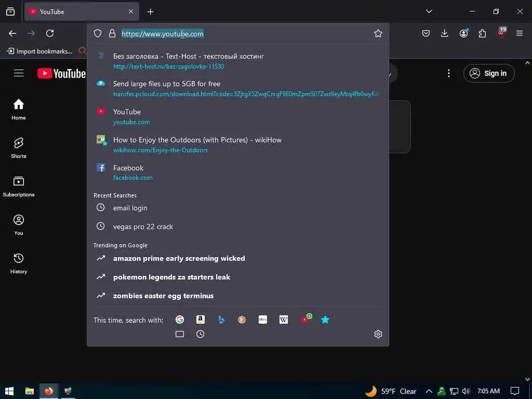Select trending 'pokemon legends za starters leak'
The image size is (532, 399).
[x=237, y=277]
